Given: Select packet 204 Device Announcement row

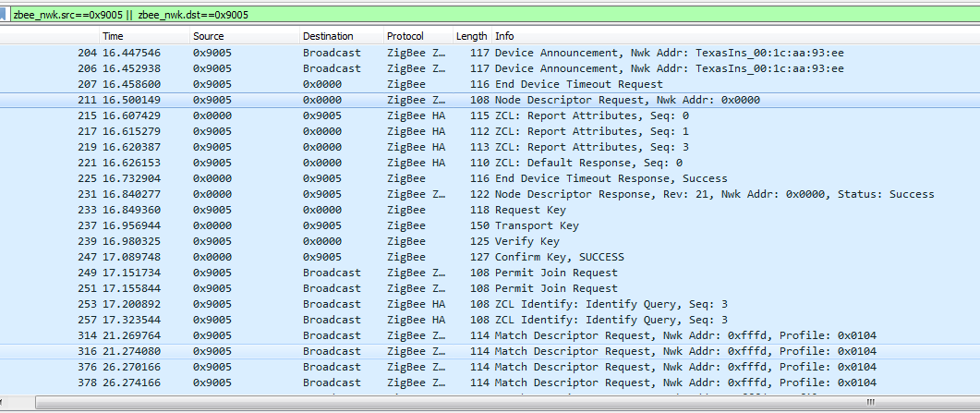Looking at the screenshot, I should pos(490,53).
